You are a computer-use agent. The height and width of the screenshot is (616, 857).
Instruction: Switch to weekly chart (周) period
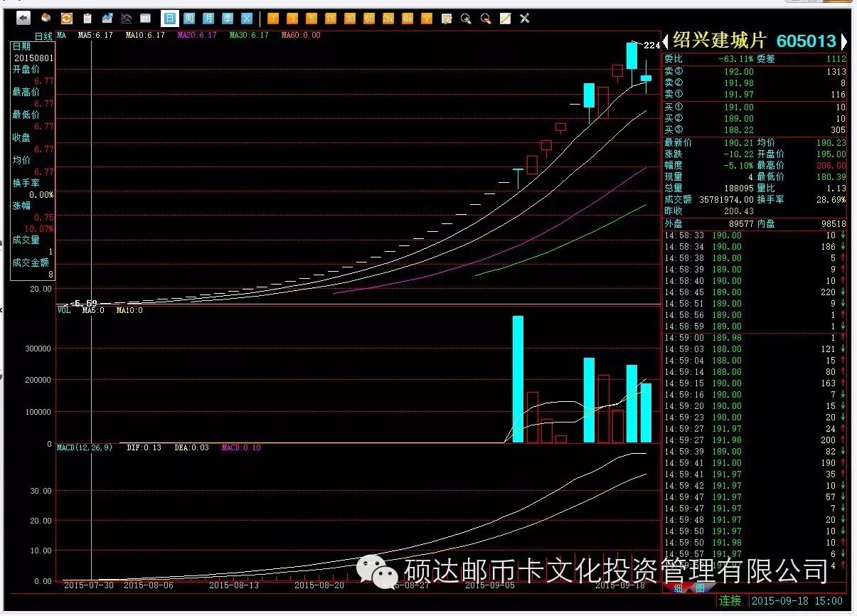pos(189,18)
